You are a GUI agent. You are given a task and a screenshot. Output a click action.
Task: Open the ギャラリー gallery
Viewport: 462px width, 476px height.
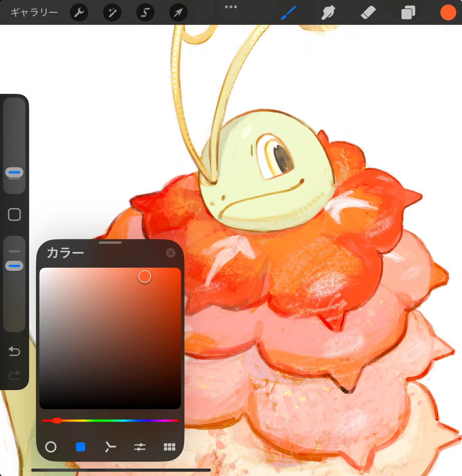[34, 12]
